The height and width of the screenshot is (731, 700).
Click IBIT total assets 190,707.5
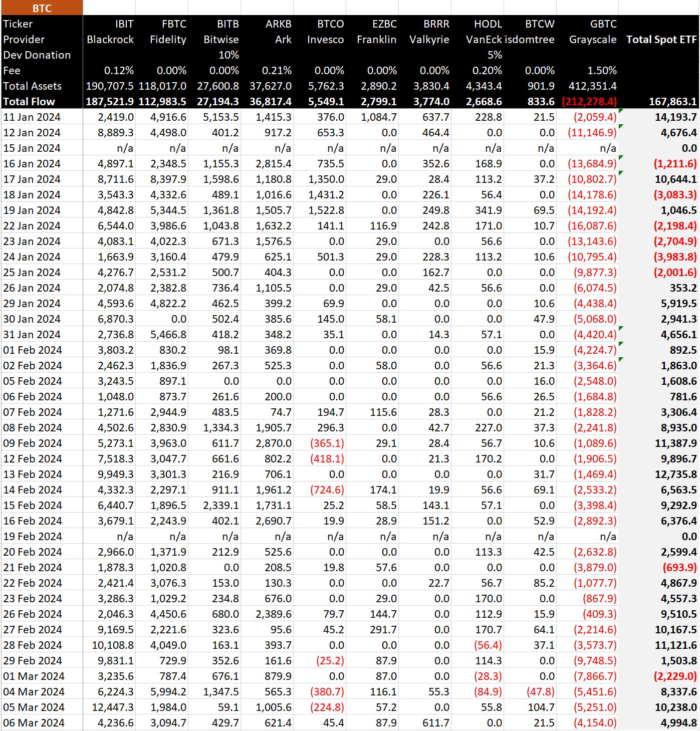click(110, 86)
